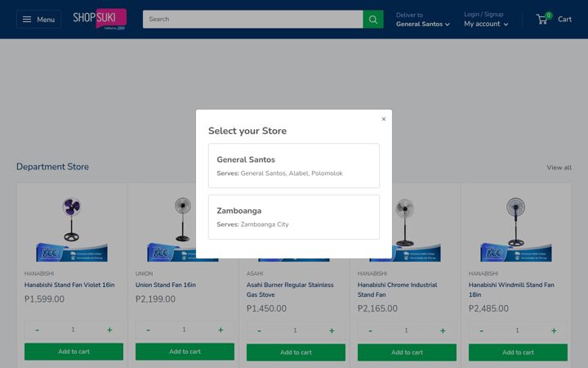Choose the General Santos store option
The height and width of the screenshot is (368, 588).
(294, 165)
